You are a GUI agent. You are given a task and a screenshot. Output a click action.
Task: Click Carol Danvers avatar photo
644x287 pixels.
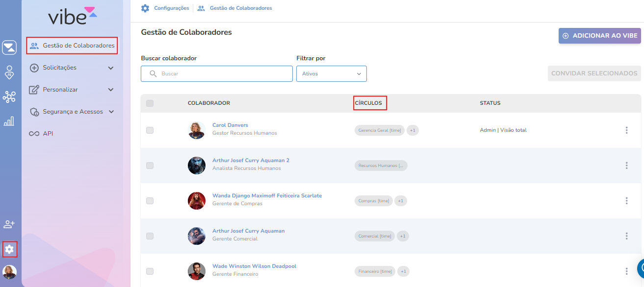click(197, 130)
